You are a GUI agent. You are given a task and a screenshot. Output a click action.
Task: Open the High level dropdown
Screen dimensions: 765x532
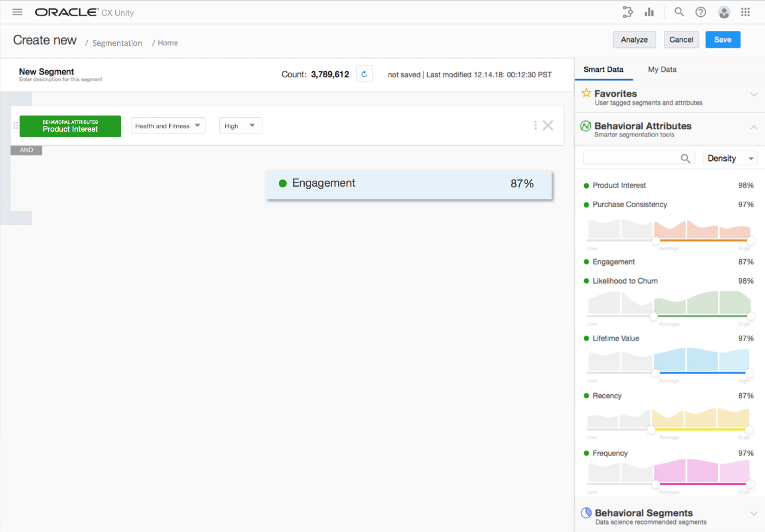point(241,126)
